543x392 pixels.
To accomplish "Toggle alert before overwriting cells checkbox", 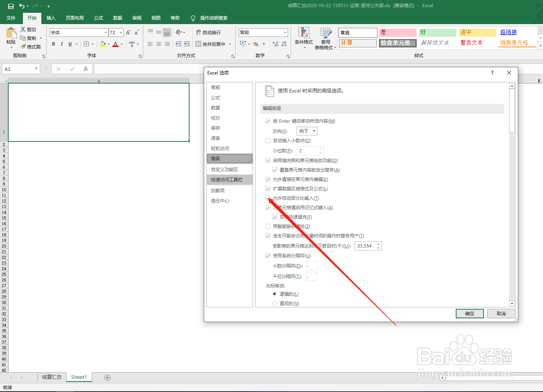I will [x=275, y=170].
